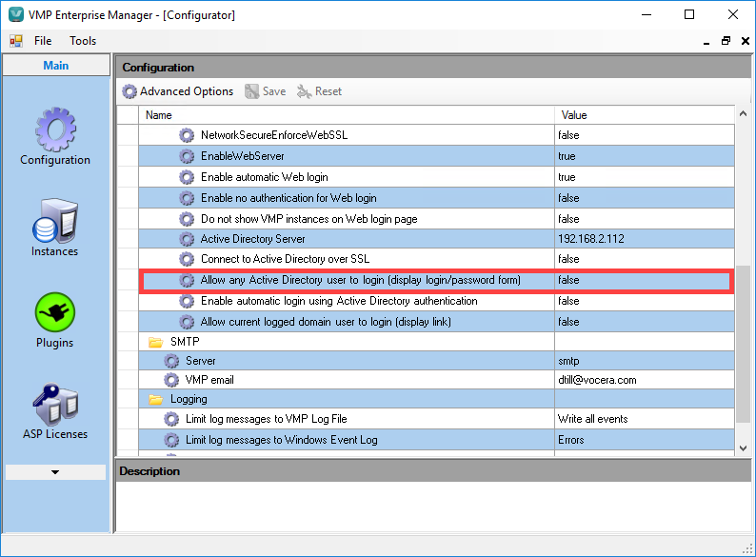Select Limit log messages to Windows Event Log text

[x=282, y=440]
